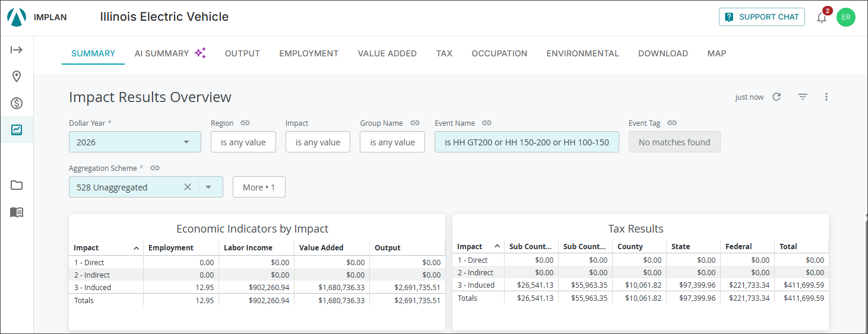Open the ER user avatar menu
The width and height of the screenshot is (868, 334).
tap(846, 17)
